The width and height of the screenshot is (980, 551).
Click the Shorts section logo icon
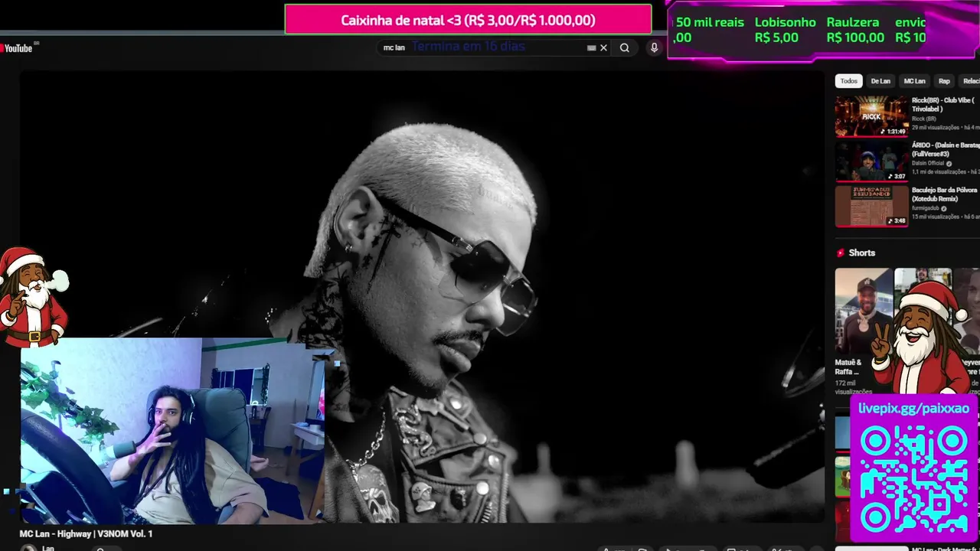coord(841,253)
